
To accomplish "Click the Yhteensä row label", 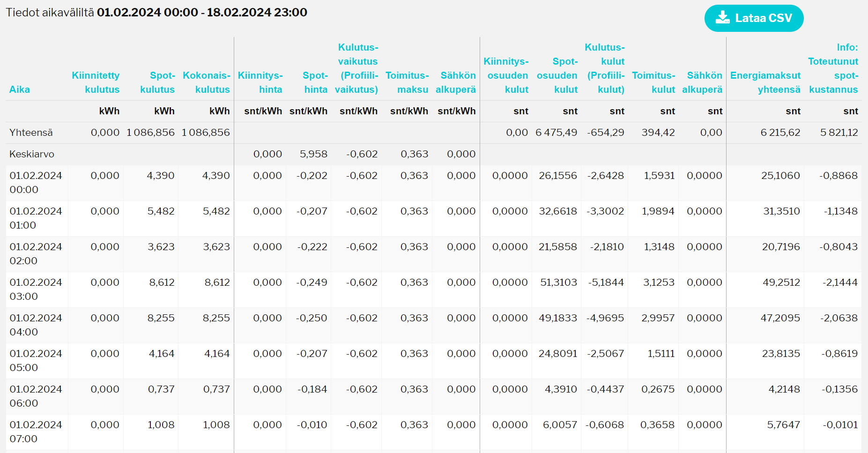I will coord(31,133).
